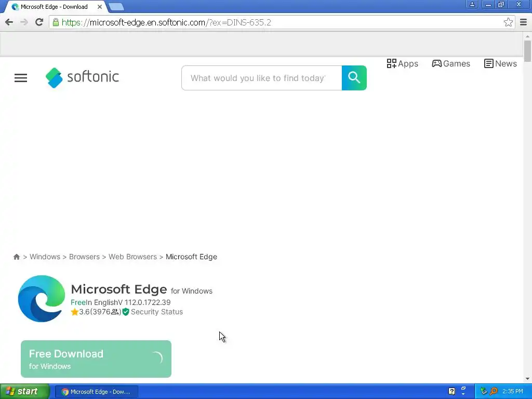Click the URL address bar
The image size is (532, 399).
click(x=282, y=22)
